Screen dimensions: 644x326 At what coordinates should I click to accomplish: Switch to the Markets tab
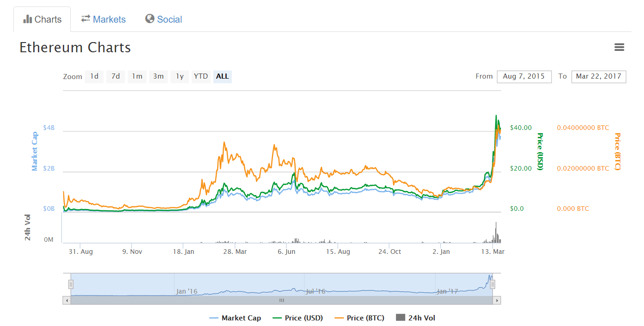click(x=103, y=19)
